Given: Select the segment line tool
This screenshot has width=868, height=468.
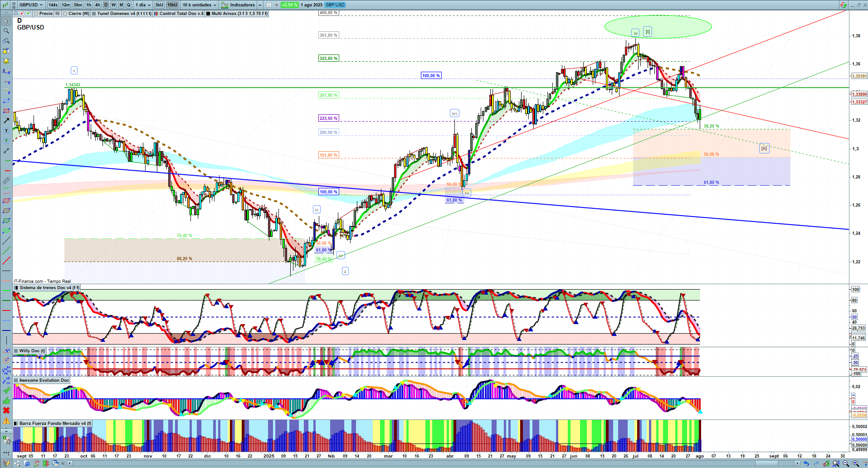Looking at the screenshot, I should [x=6, y=151].
